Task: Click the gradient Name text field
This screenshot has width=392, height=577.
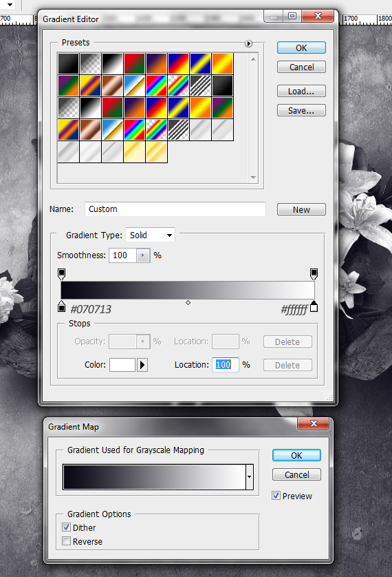Action: point(175,209)
